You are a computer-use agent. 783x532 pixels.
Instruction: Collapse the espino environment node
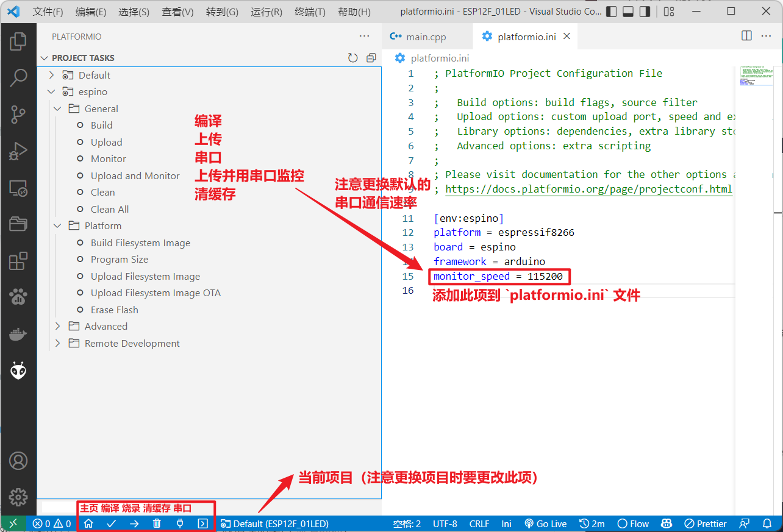tap(52, 92)
